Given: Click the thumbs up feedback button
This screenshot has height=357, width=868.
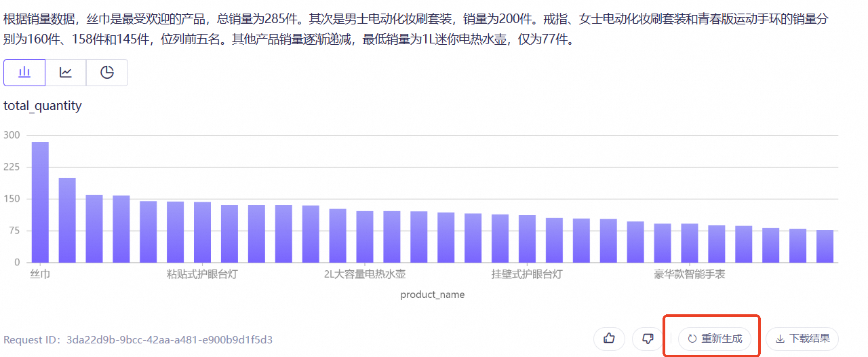Looking at the screenshot, I should click(609, 339).
